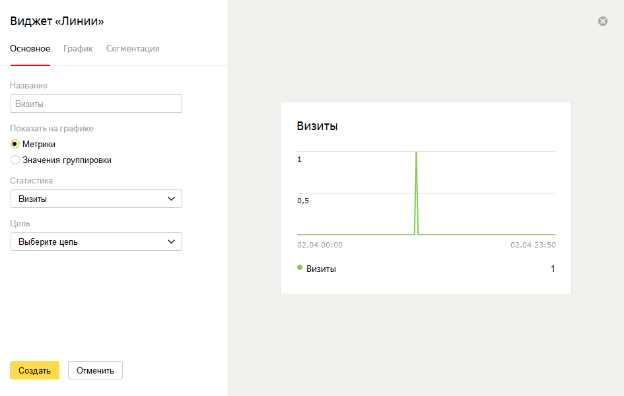Click the Создать button
The width and height of the screenshot is (624, 396).
pos(35,371)
